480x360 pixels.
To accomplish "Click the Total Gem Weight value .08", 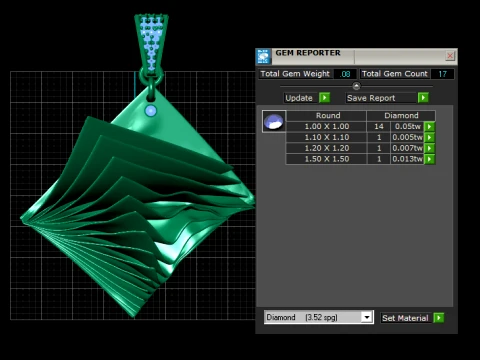I will coord(345,74).
